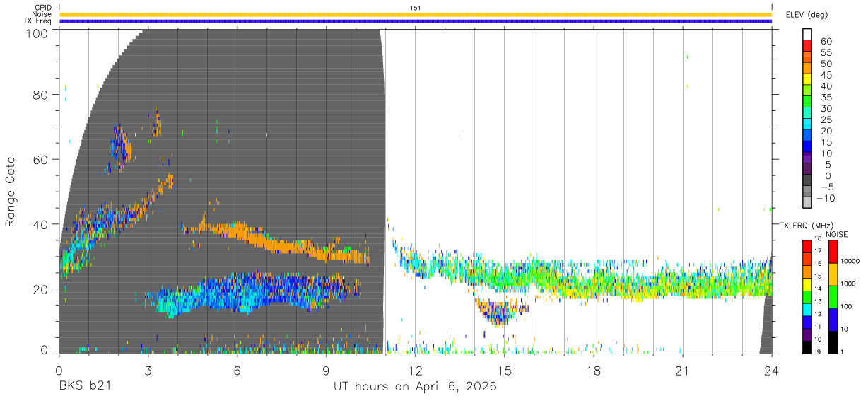Screen dimensions: 868x401
Task: Click the 60 tick on Range Gate axis
Action: [x=40, y=160]
